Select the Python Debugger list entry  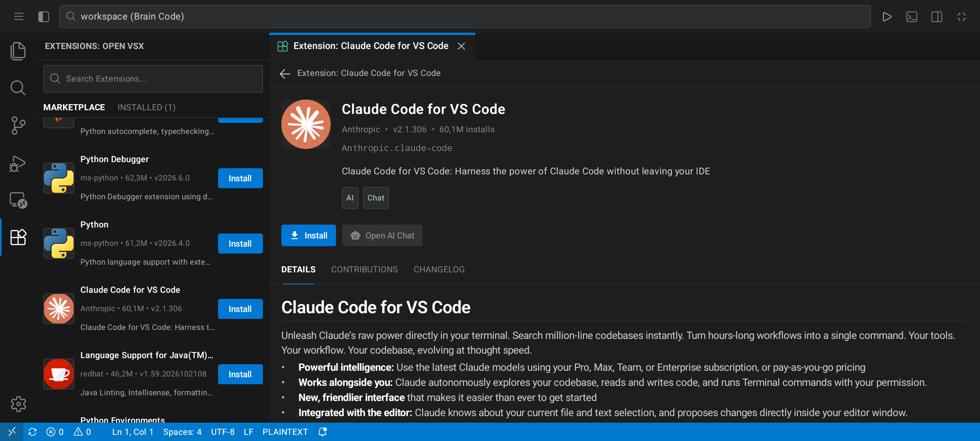[153, 178]
